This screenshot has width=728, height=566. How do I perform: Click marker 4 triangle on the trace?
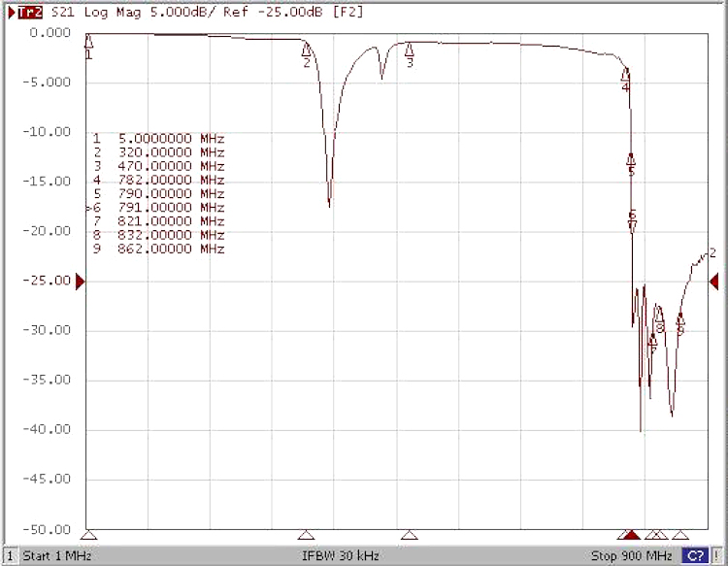pyautogui.click(x=626, y=75)
